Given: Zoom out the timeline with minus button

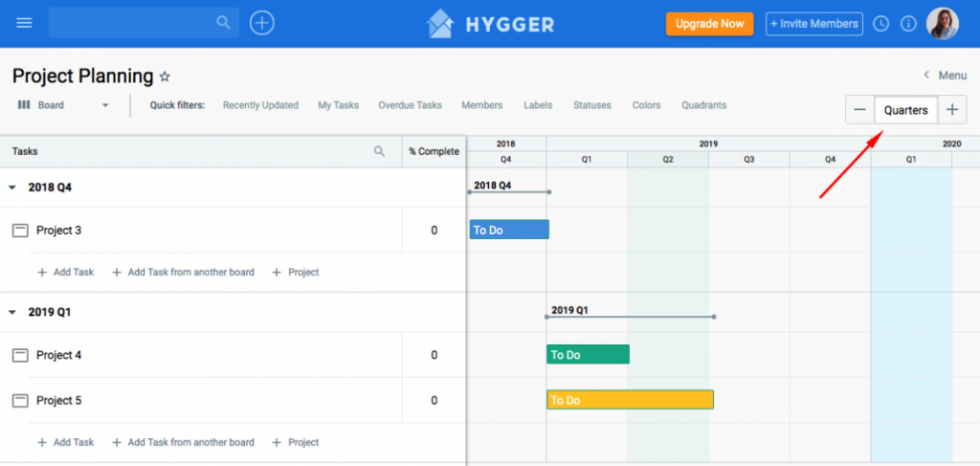Looking at the screenshot, I should [859, 110].
